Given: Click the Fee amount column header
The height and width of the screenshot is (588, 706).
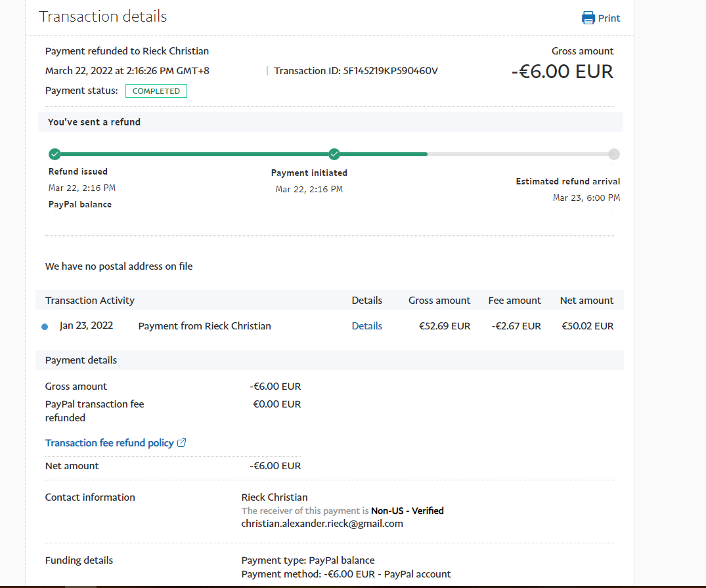Looking at the screenshot, I should (514, 301).
